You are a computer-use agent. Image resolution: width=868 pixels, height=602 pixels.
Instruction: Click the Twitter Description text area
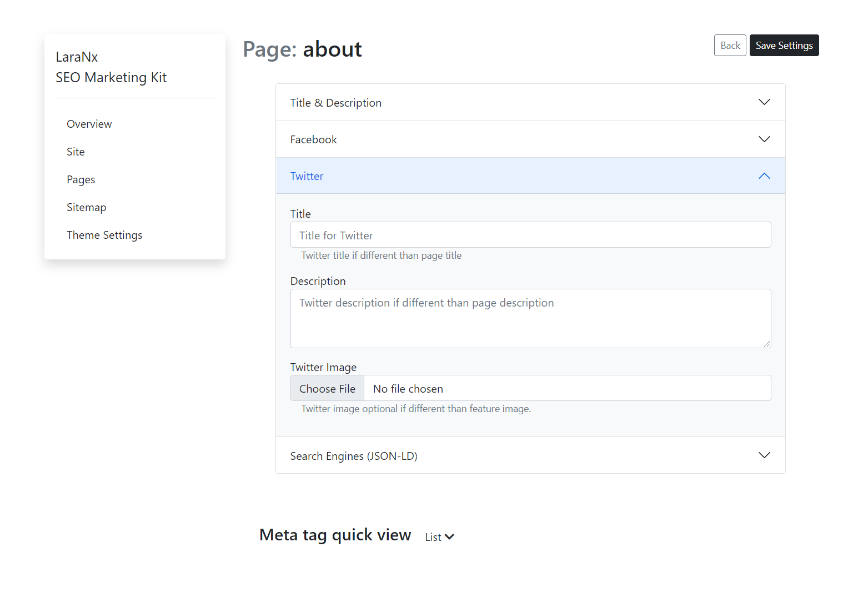(x=530, y=318)
